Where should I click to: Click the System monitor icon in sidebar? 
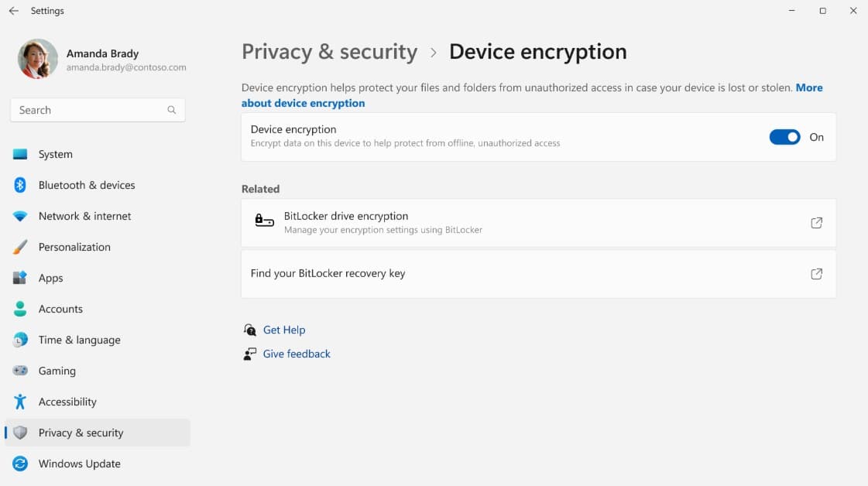pos(20,154)
